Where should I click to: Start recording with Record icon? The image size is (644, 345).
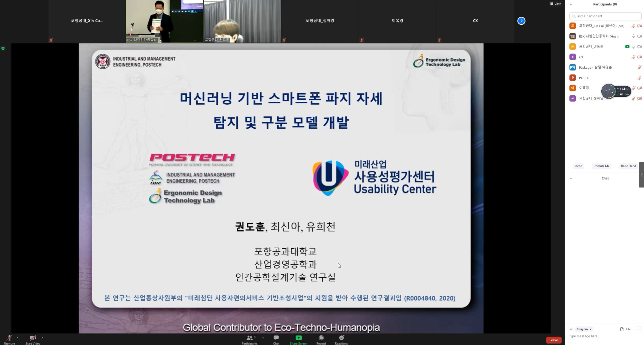pyautogui.click(x=321, y=338)
